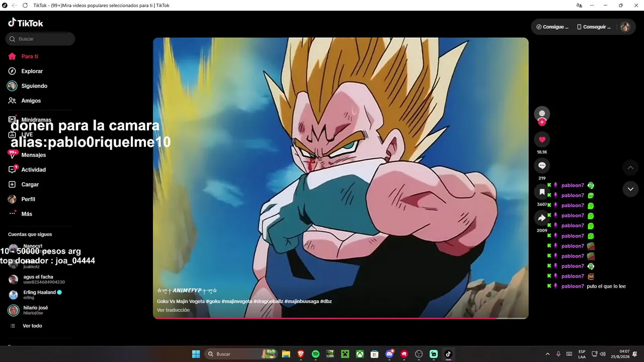This screenshot has width=644, height=362.
Task: Open the #dbz hashtag
Action: point(326,301)
